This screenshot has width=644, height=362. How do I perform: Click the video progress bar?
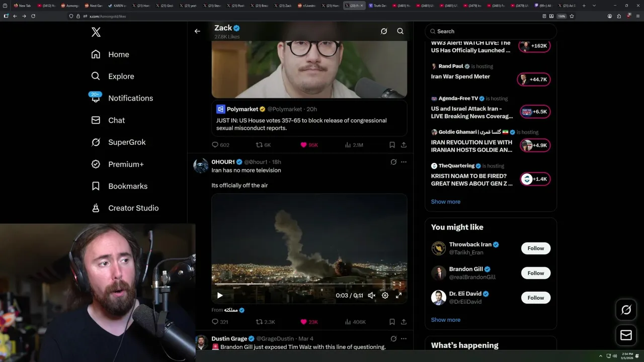(x=309, y=285)
